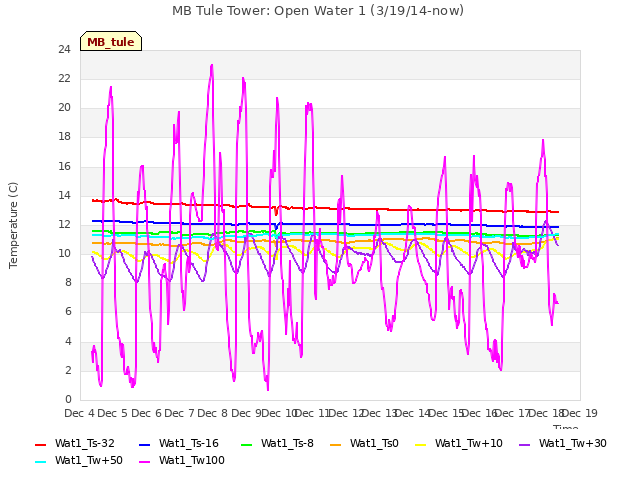Image resolution: width=640 pixels, height=480 pixels.
Task: Click the 24 y-axis tick label
Action: 64,49
